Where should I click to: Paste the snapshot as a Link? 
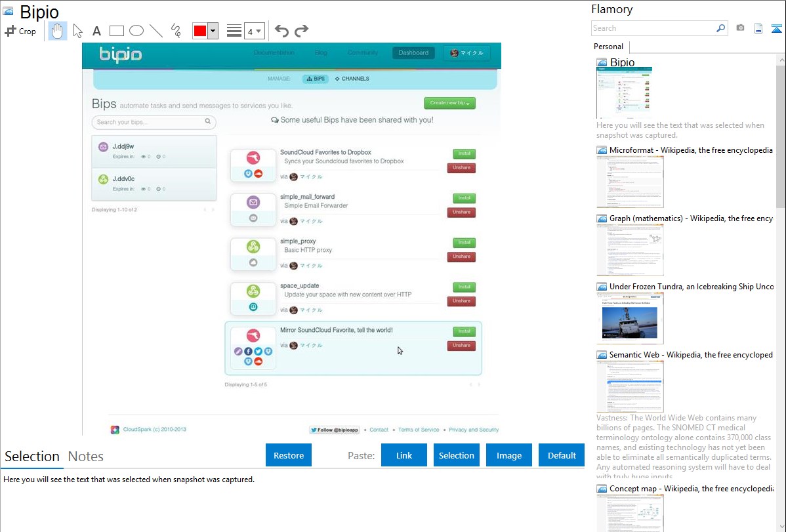[x=404, y=455]
